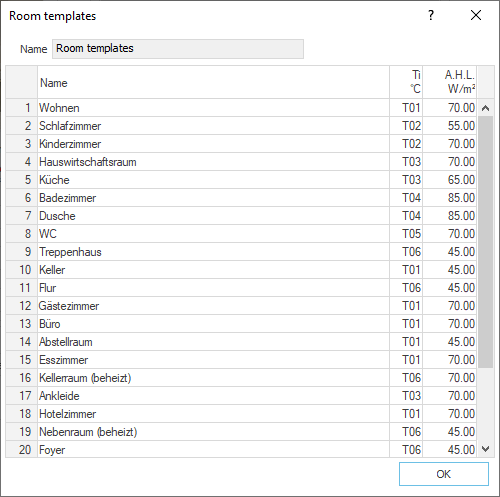Click the vertical scrollbar thumb

tap(486, 242)
